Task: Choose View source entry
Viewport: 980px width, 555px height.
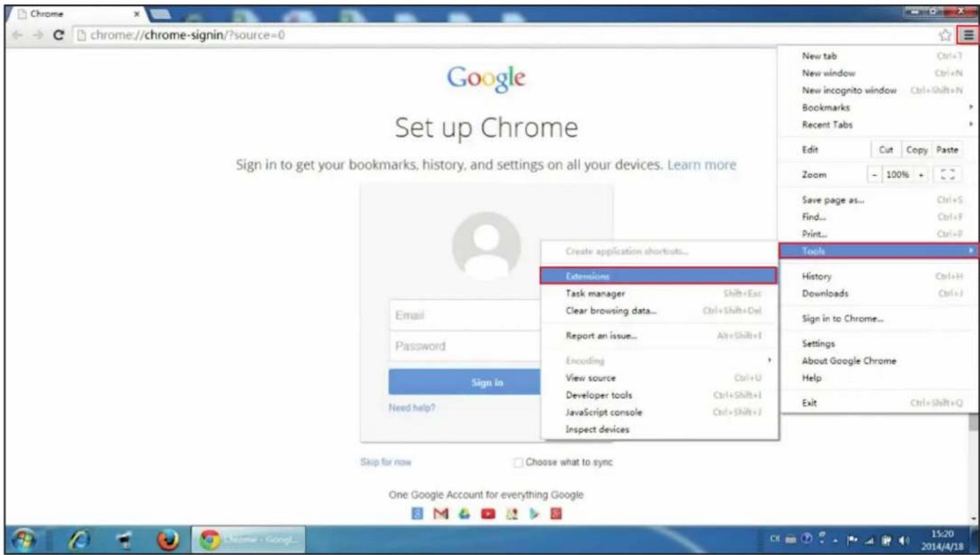Action: click(x=659, y=378)
